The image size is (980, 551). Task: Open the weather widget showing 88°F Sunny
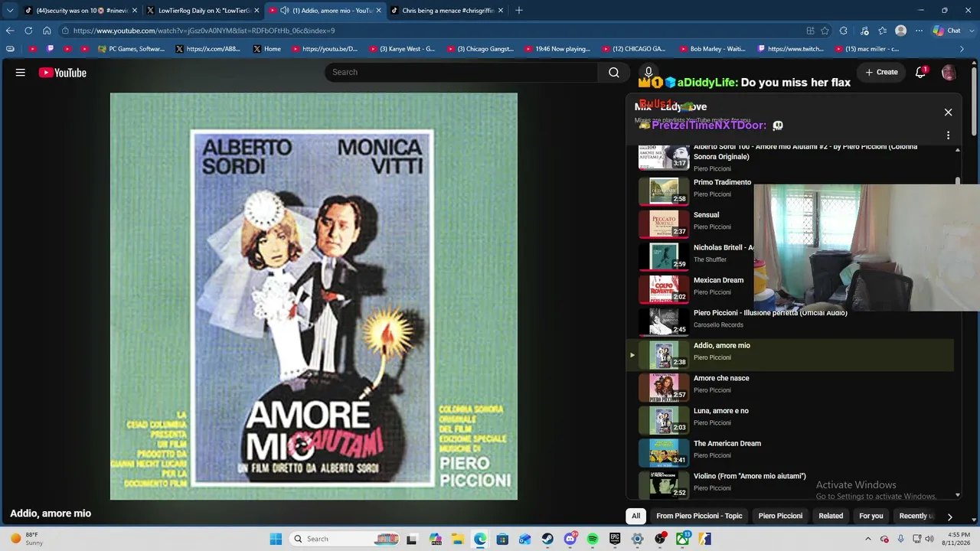click(x=26, y=539)
